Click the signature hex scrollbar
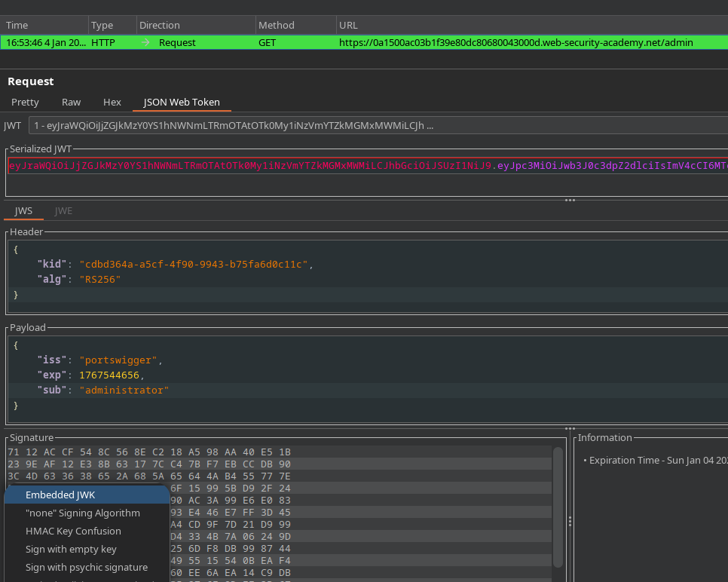728x582 pixels. tap(558, 507)
